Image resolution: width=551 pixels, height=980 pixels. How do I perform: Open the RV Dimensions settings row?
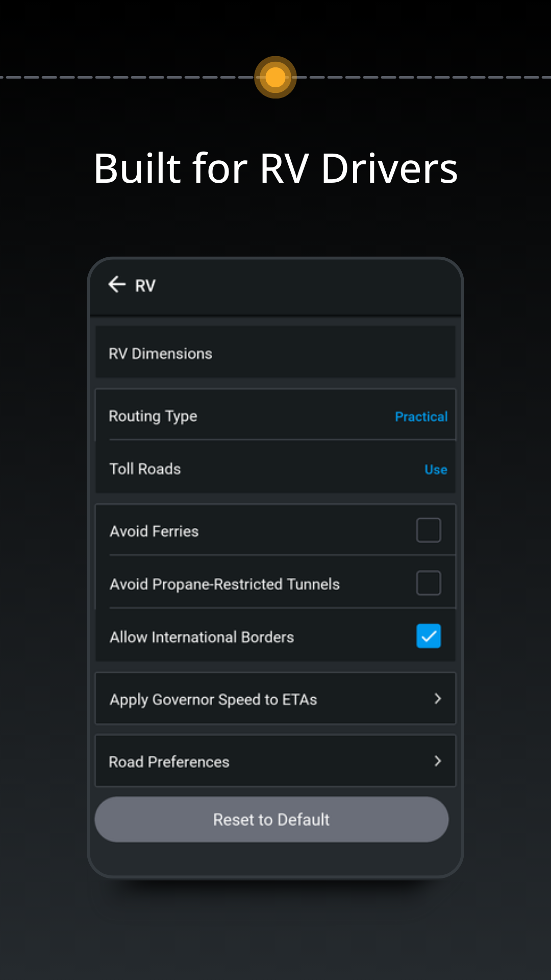click(x=275, y=353)
